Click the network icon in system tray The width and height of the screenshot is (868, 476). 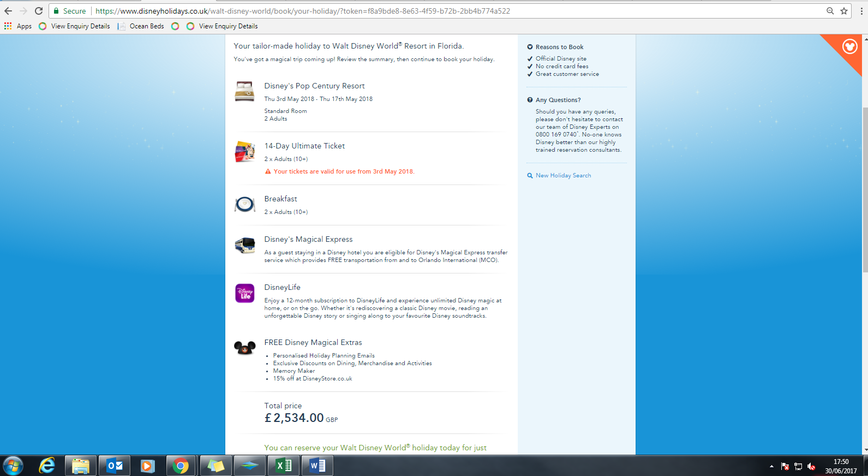pyautogui.click(x=798, y=466)
